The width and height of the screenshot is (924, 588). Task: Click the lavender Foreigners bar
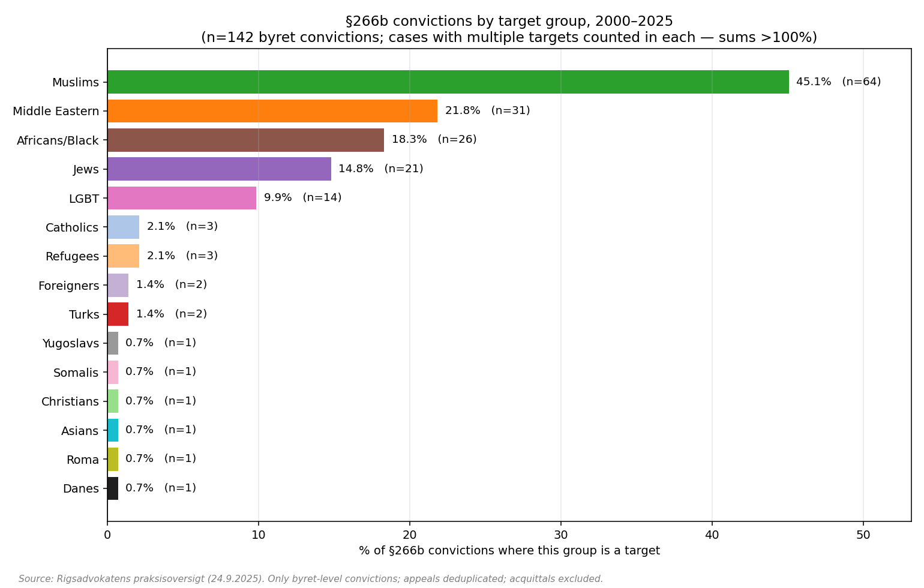pos(118,285)
